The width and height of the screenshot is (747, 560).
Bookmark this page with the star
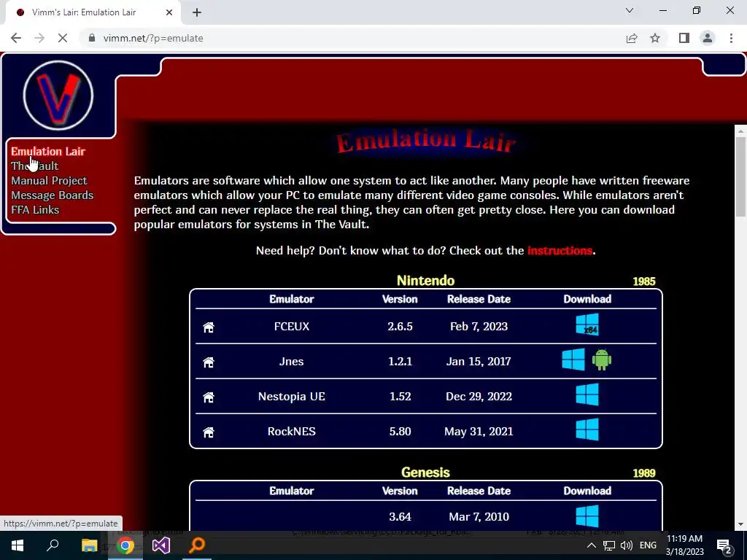[x=655, y=38]
